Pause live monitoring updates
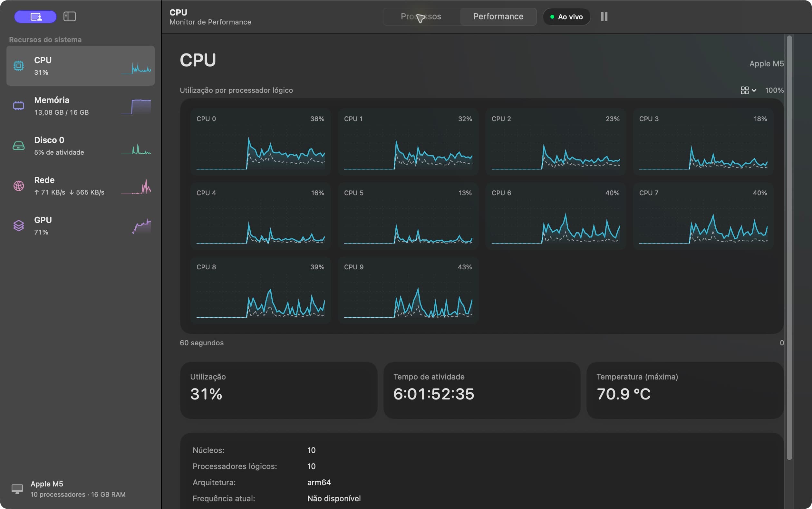This screenshot has width=812, height=509. (x=604, y=16)
